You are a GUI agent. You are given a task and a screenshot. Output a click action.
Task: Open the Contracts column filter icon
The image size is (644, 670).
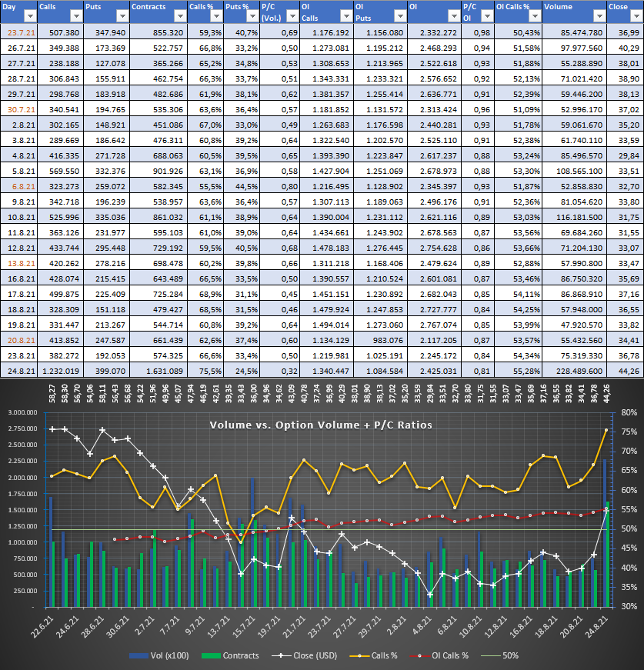click(180, 16)
